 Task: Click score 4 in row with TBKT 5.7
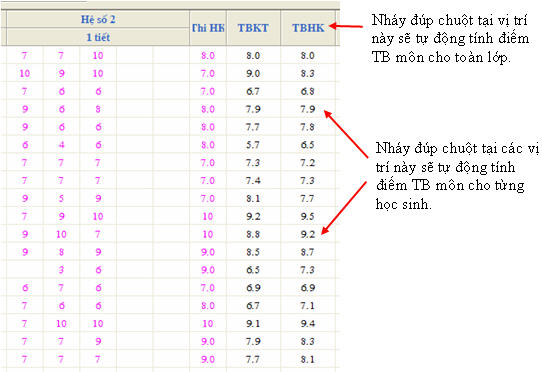pos(61,145)
